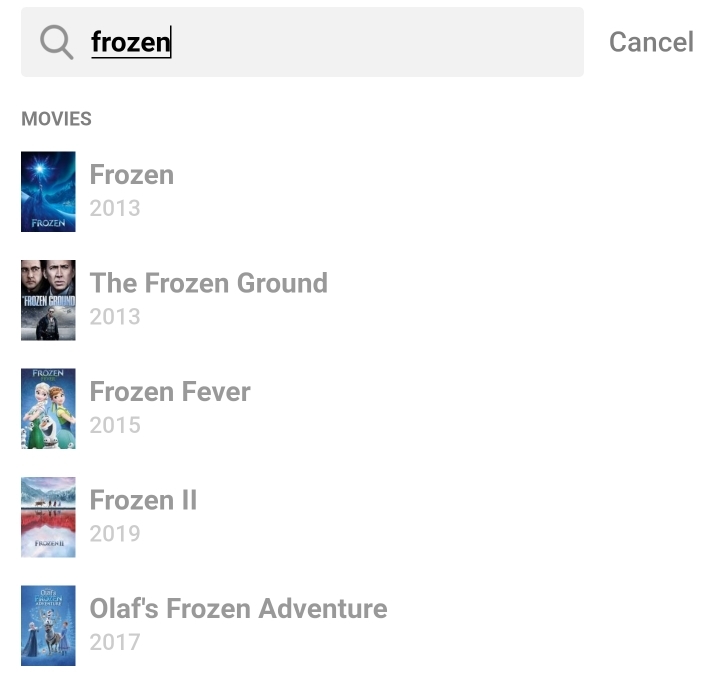
Task: Click the Frozen II title text
Action: pyautogui.click(x=143, y=500)
